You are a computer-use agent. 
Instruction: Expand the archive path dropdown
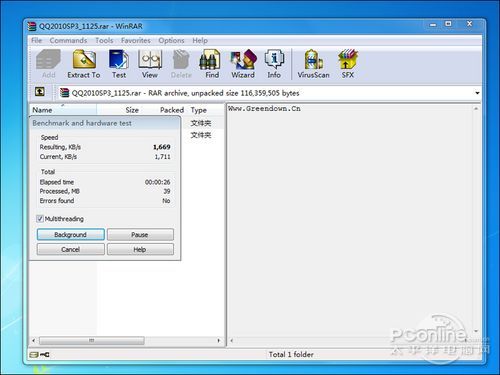477,93
